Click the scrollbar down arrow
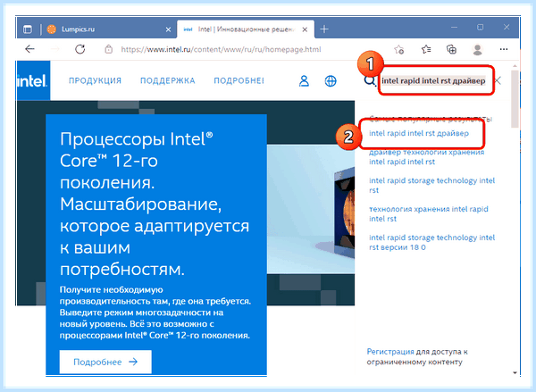This screenshot has width=536, height=392. click(515, 373)
